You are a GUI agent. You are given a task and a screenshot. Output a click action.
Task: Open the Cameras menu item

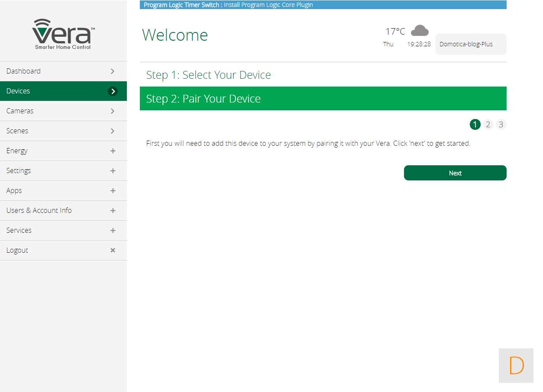tap(20, 111)
